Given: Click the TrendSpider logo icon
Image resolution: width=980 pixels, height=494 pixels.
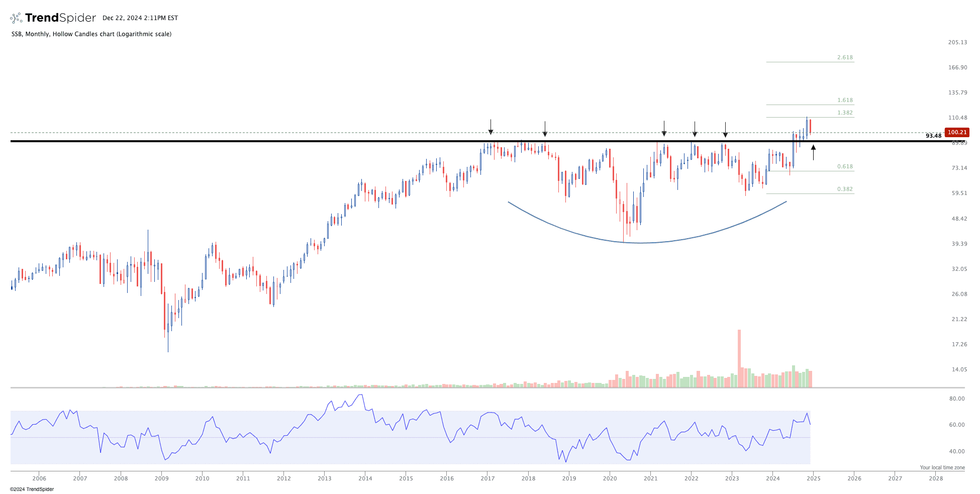Looking at the screenshot, I should (x=16, y=18).
